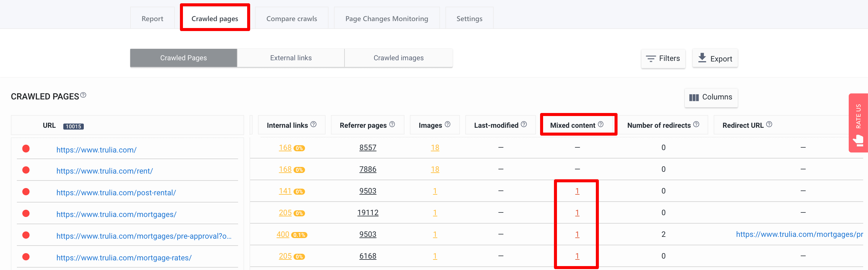The height and width of the screenshot is (270, 868).
Task: Click red status dot for /mortgages/ row
Action: click(x=26, y=213)
